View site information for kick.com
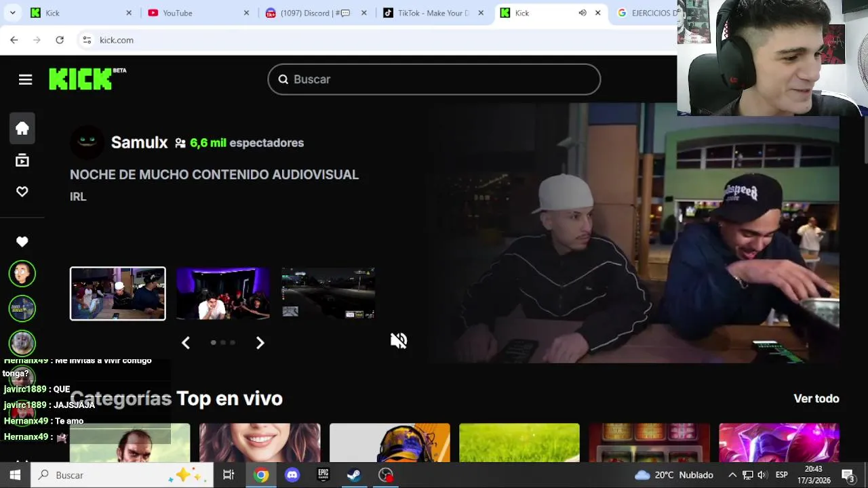Viewport: 868px width, 488px height. [87, 40]
